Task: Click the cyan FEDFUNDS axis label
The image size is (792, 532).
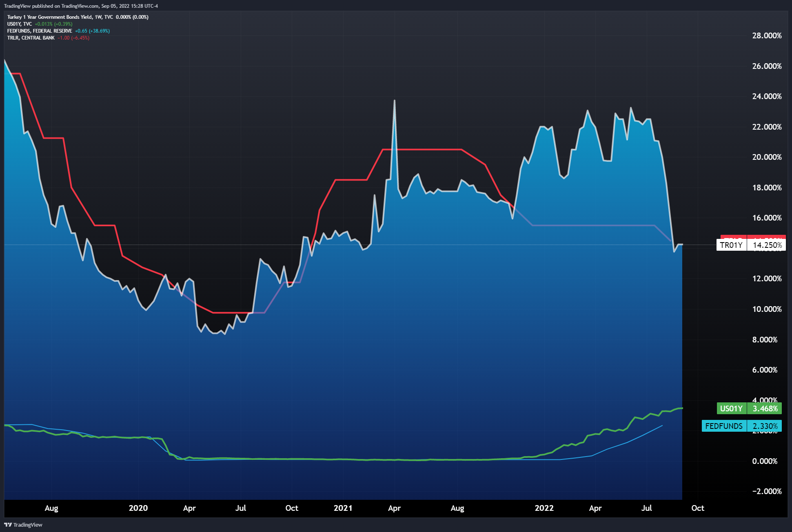Action: click(724, 426)
